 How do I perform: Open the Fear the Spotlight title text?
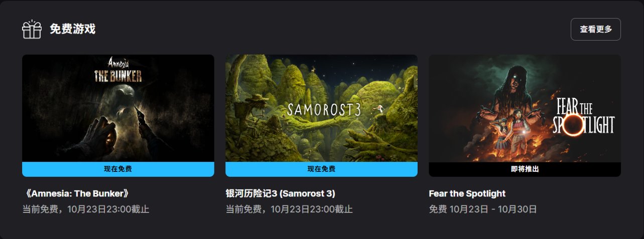[467, 193]
